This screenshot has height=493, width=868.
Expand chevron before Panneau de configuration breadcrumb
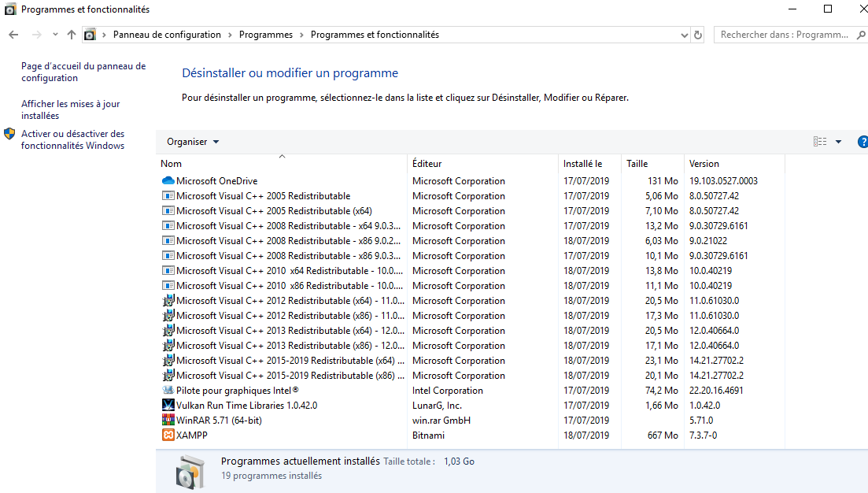pyautogui.click(x=104, y=35)
